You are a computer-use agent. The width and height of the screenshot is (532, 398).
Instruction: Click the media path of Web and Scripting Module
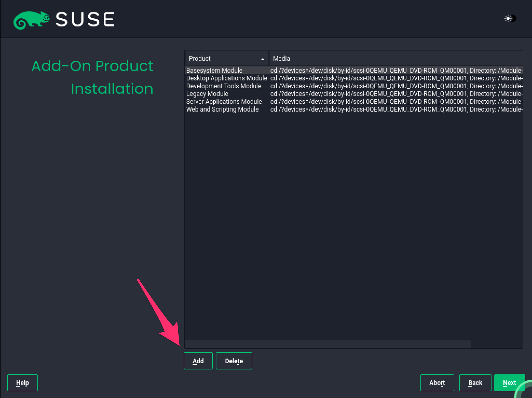coord(396,109)
